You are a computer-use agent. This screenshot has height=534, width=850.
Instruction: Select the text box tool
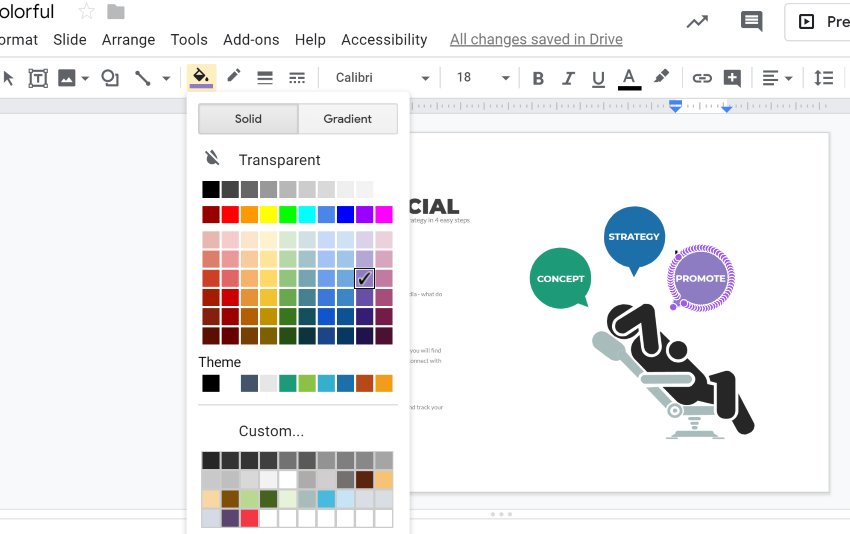(38, 78)
